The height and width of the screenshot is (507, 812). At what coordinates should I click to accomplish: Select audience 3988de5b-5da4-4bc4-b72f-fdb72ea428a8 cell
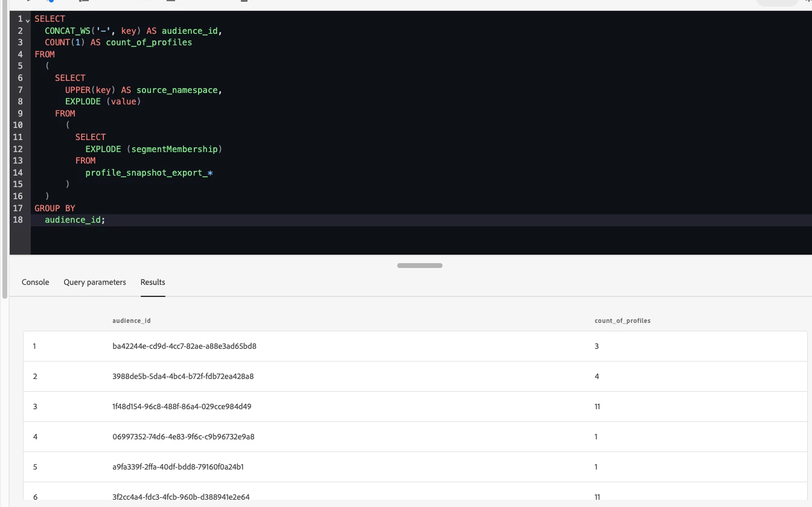(x=183, y=376)
